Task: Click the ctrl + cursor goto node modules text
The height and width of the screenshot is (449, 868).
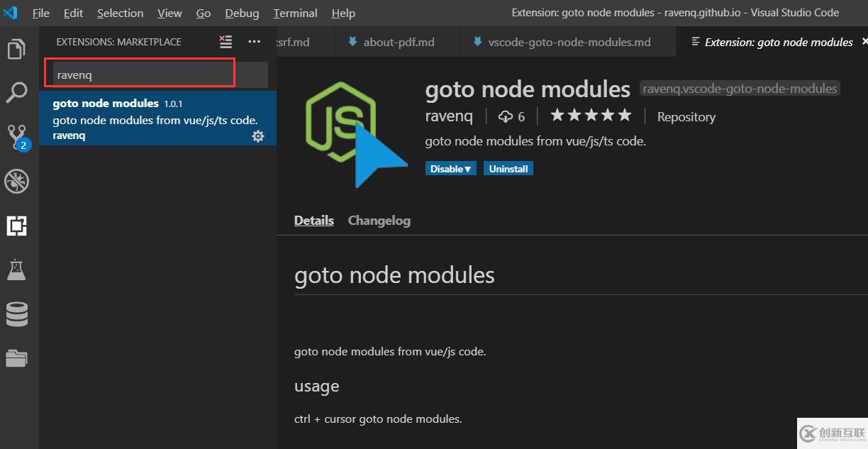Action: [378, 418]
